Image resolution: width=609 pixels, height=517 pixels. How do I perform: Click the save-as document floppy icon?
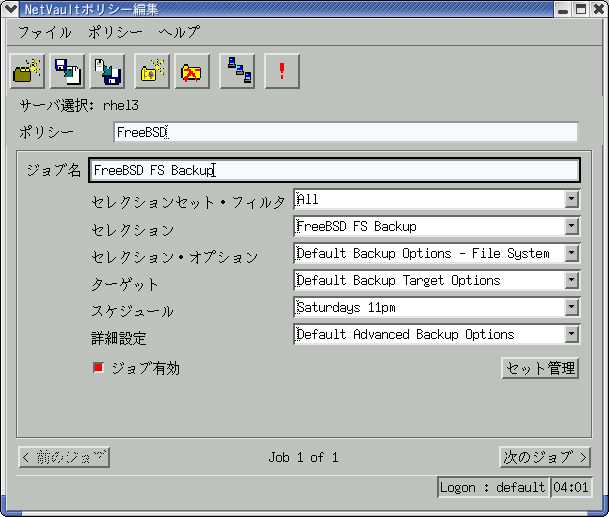(x=108, y=71)
